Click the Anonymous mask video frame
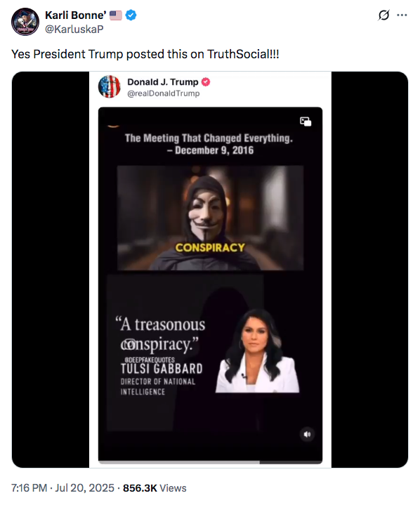This screenshot has height=505, width=420. (210, 218)
